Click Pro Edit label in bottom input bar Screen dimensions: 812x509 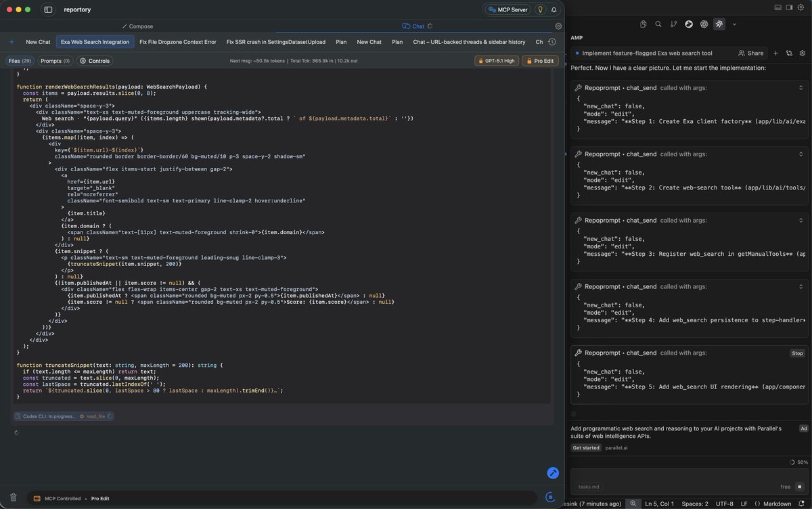pos(100,499)
